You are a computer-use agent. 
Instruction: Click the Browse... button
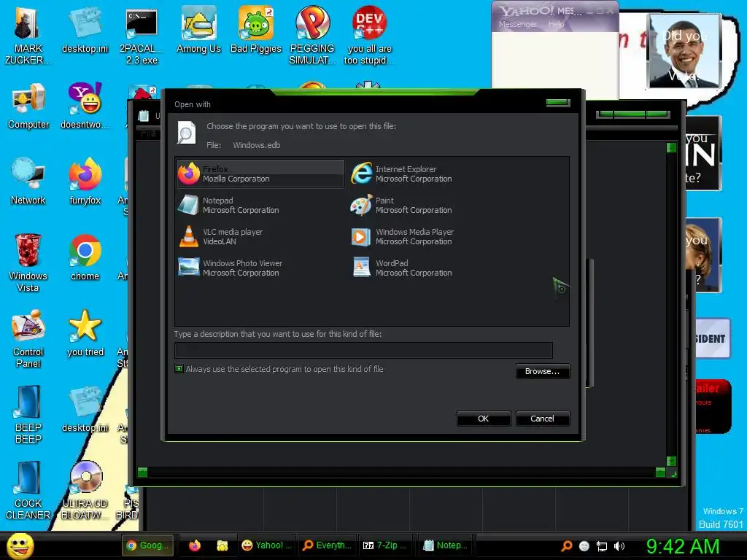click(x=542, y=371)
